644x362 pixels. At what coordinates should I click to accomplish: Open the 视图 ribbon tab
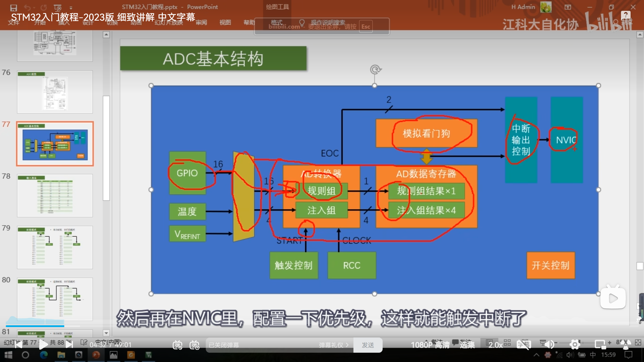(x=225, y=22)
